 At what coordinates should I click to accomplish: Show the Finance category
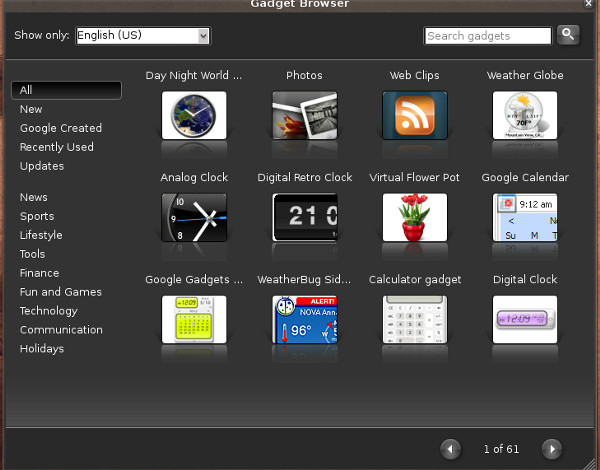tap(39, 273)
